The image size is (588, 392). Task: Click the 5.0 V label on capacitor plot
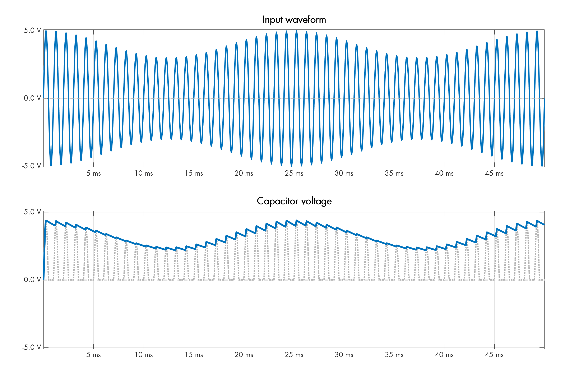coord(32,212)
